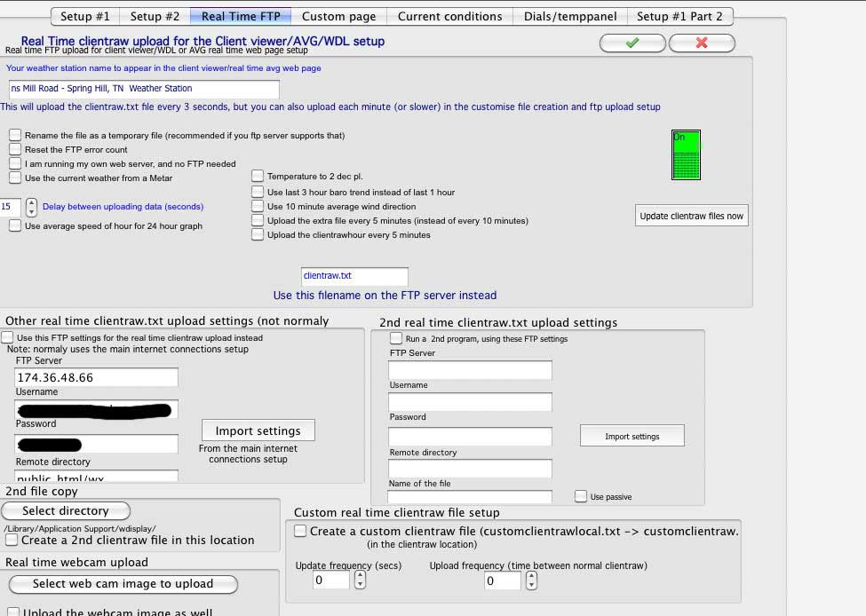Click the large Import settings button
Screen dimensions: 866x616
tap(258, 430)
